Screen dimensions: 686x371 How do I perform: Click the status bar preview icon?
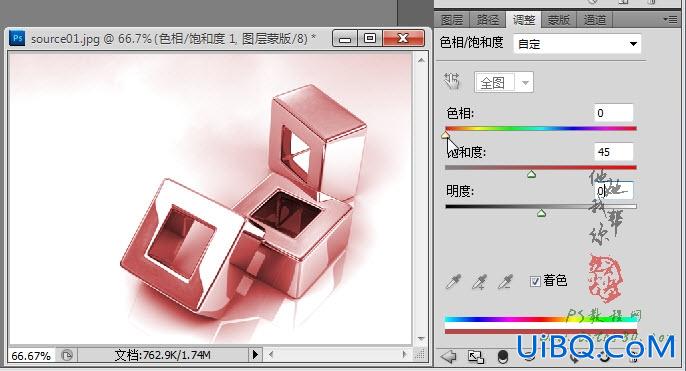(x=67, y=355)
